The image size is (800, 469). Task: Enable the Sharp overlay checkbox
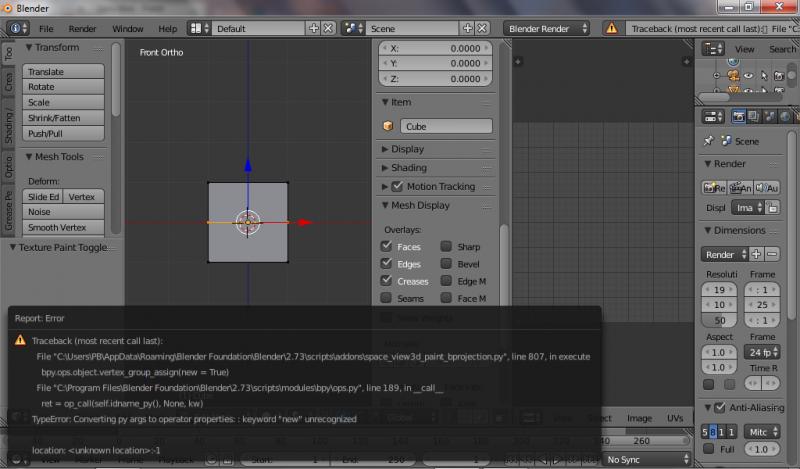446,246
